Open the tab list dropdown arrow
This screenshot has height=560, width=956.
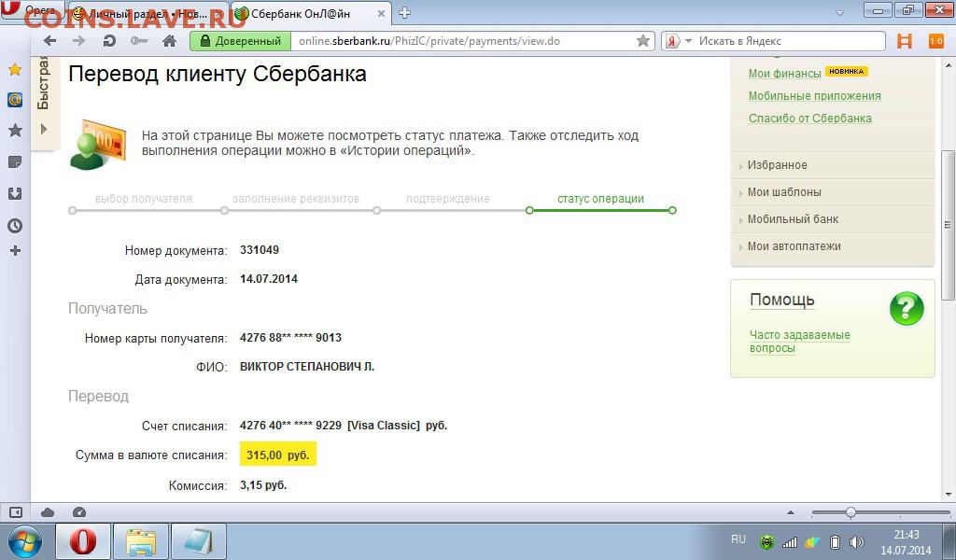(839, 13)
